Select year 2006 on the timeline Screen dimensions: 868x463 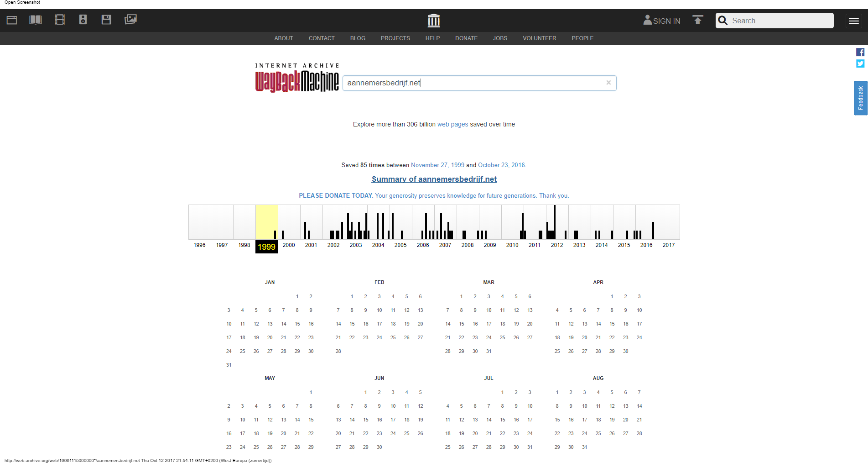pos(423,245)
